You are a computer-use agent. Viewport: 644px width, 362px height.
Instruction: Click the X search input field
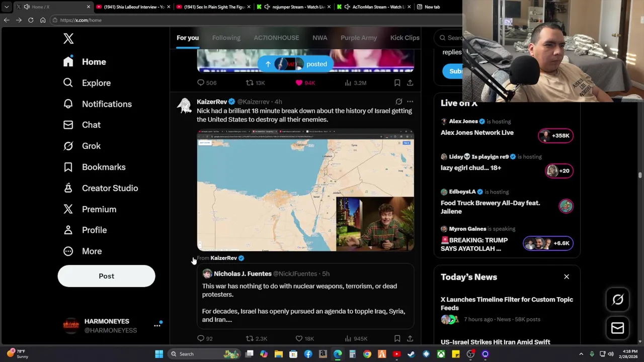[449, 38]
